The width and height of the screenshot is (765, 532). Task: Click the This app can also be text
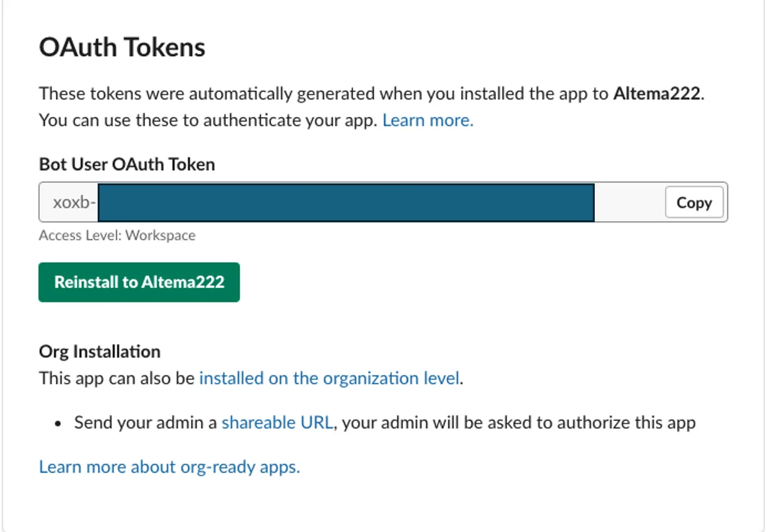click(x=117, y=379)
